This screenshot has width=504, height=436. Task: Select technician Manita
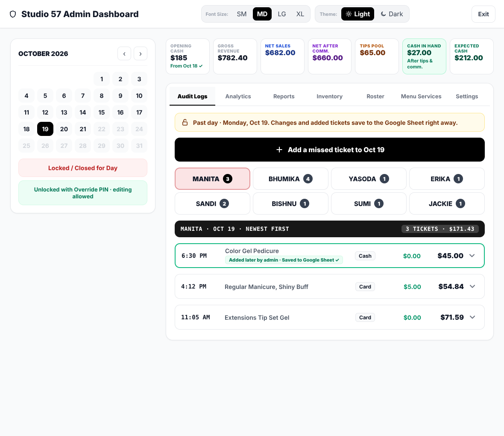click(x=212, y=179)
